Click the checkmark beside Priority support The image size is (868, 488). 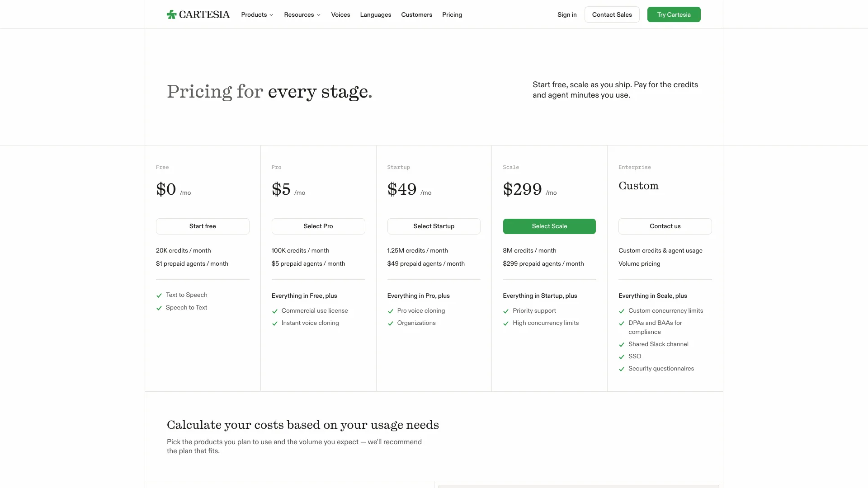(x=506, y=311)
